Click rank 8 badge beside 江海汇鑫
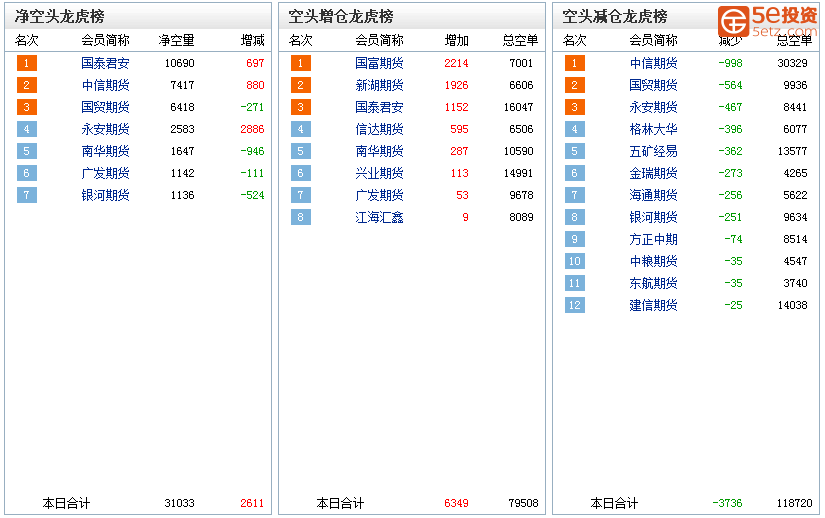The width and height of the screenshot is (825, 518). 300,217
